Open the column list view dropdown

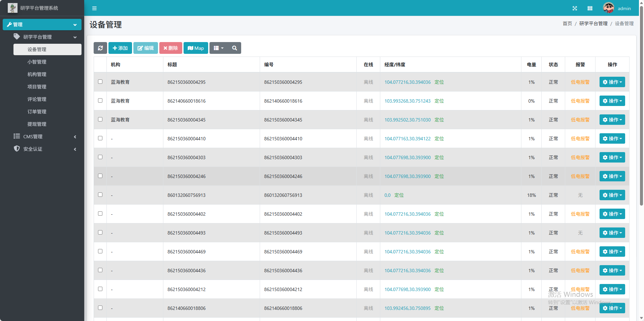click(x=219, y=48)
